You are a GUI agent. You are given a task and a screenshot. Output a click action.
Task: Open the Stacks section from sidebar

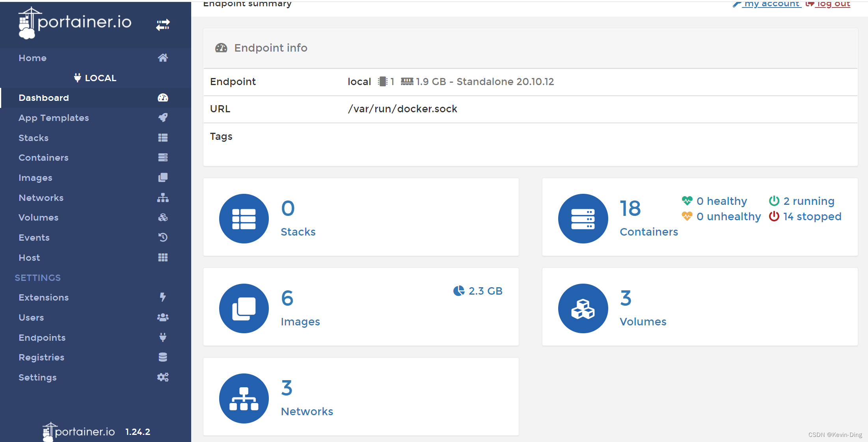click(x=34, y=137)
